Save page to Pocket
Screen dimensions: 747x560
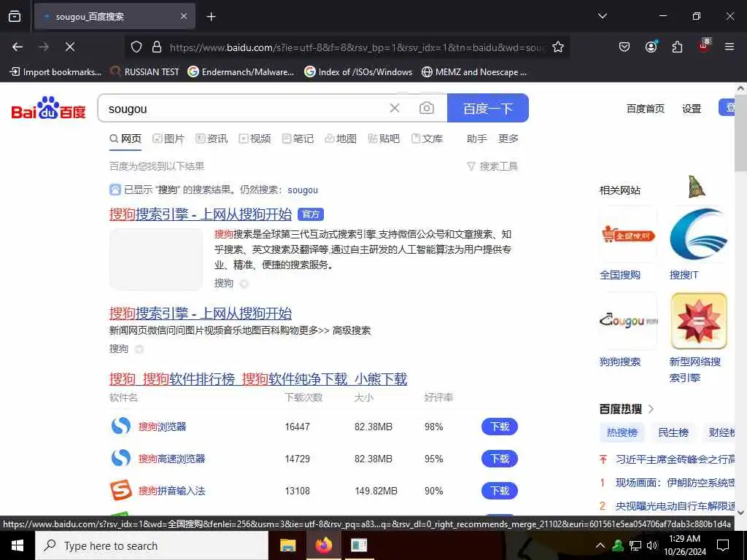[624, 47]
